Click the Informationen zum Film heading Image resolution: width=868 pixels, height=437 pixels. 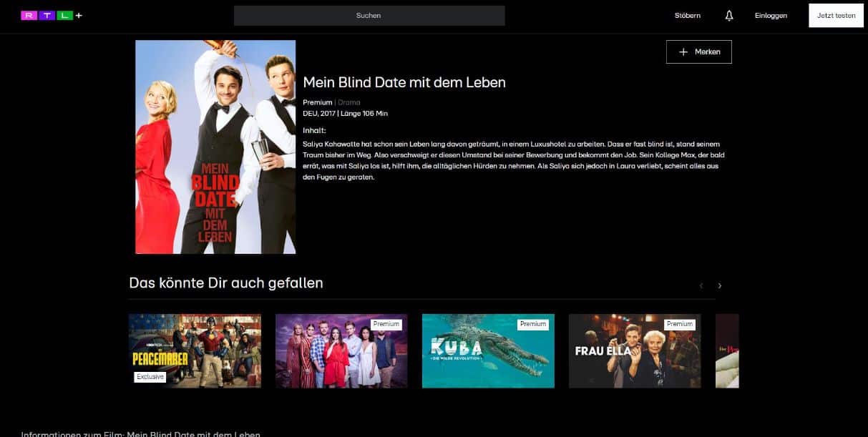[141, 434]
